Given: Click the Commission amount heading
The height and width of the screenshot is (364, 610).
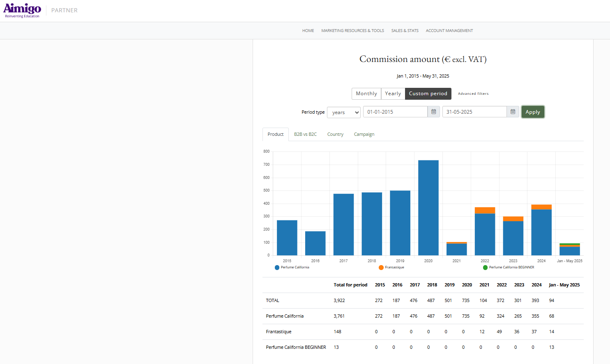Looking at the screenshot, I should pyautogui.click(x=423, y=59).
